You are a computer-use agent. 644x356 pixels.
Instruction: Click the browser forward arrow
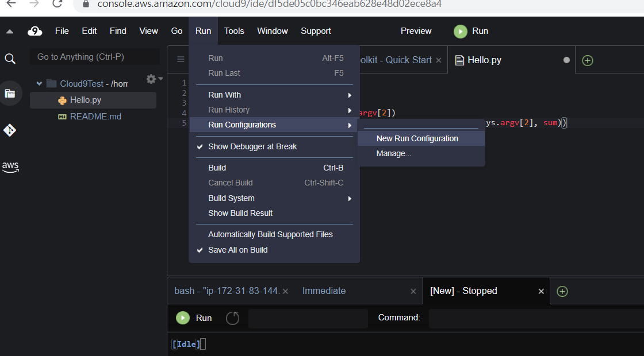point(34,4)
